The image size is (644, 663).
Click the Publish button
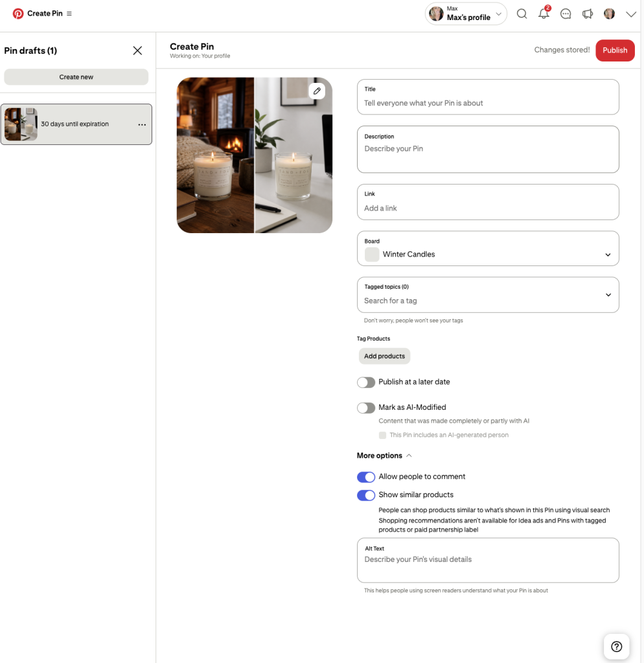click(x=615, y=51)
